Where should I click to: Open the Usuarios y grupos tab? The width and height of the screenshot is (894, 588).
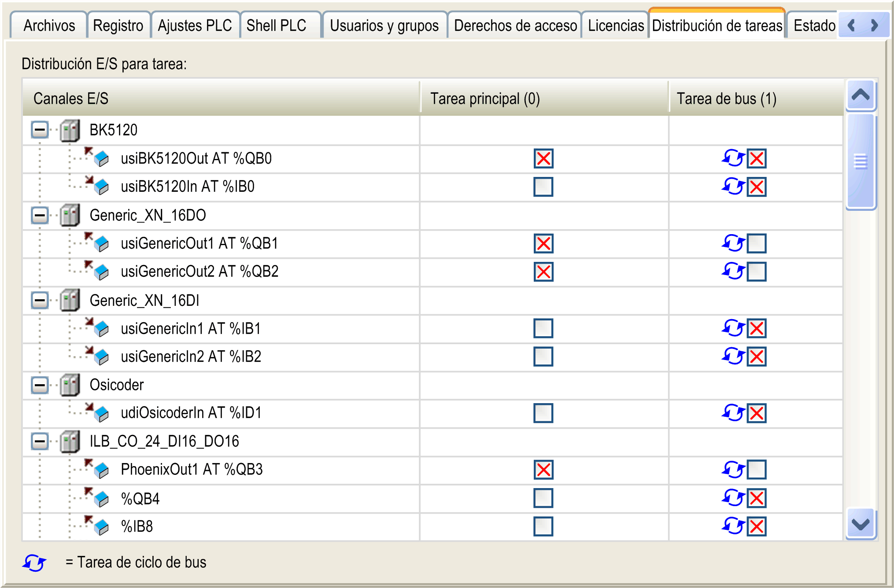pyautogui.click(x=384, y=26)
